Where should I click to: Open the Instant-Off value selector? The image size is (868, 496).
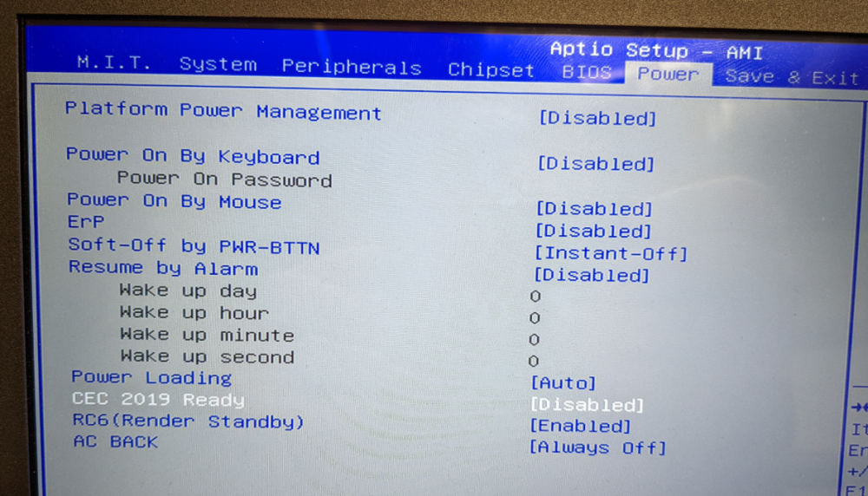610,253
